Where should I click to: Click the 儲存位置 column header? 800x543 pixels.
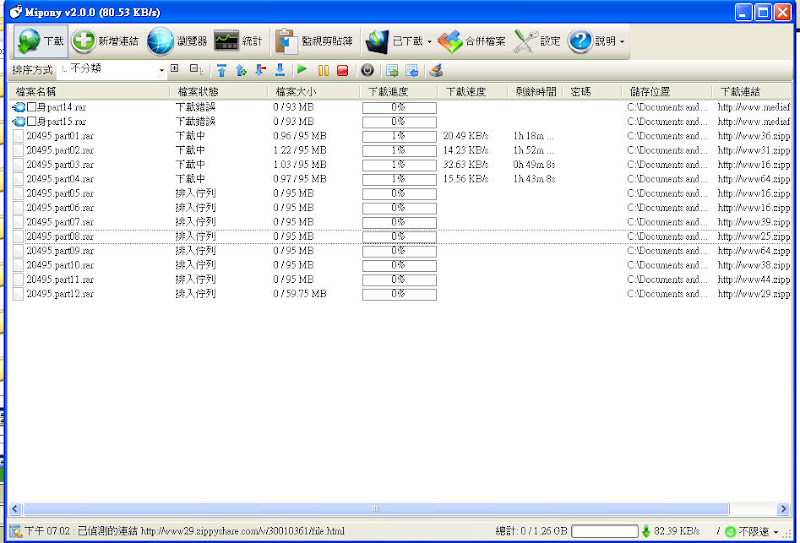(667, 91)
